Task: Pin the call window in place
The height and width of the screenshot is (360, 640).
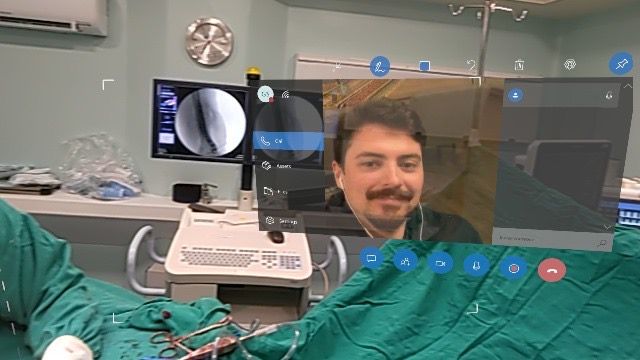Action: point(621,63)
